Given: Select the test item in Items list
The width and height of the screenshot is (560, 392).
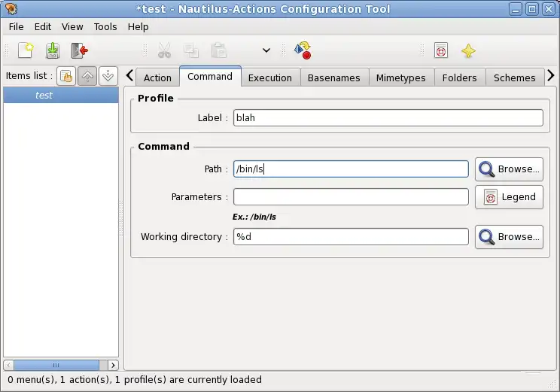Looking at the screenshot, I should (x=61, y=95).
